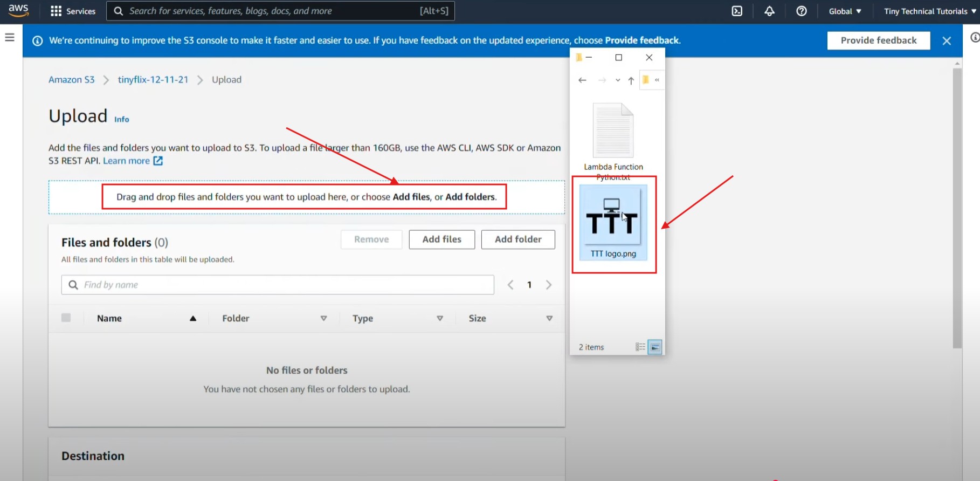Dismiss the S3 feedback banner

coord(947,41)
